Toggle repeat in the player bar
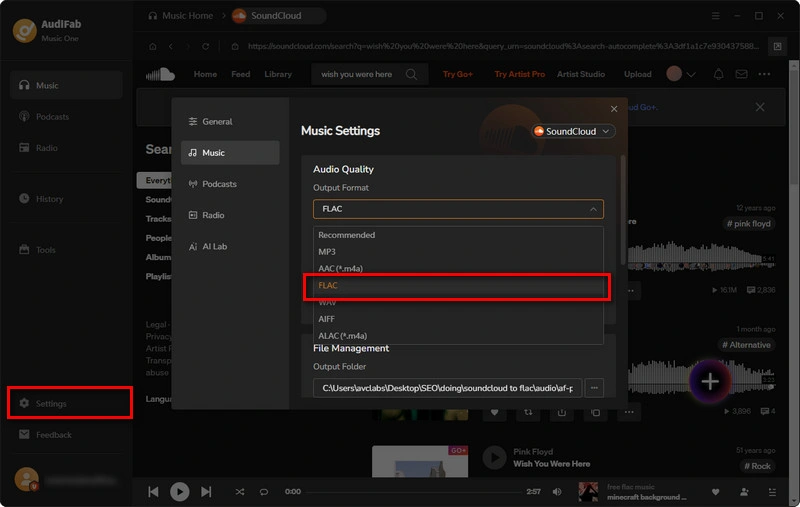The height and width of the screenshot is (507, 800). coord(264,492)
